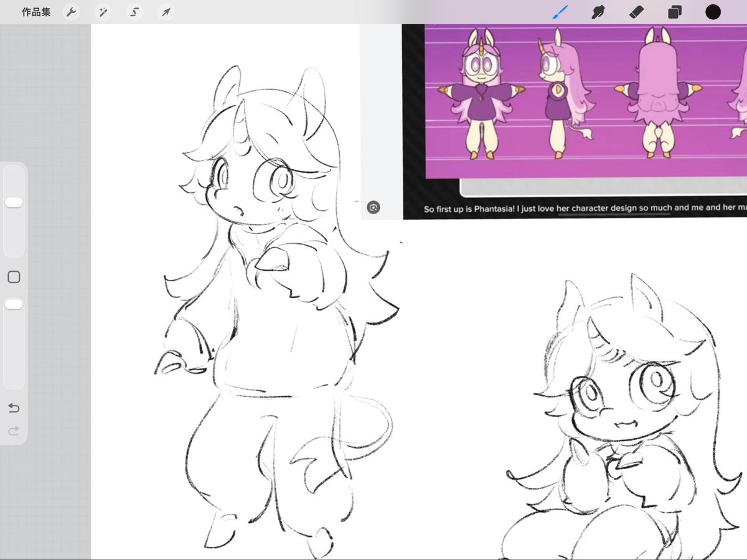The image size is (747, 560).
Task: Select the Eraser tool
Action: (x=636, y=12)
